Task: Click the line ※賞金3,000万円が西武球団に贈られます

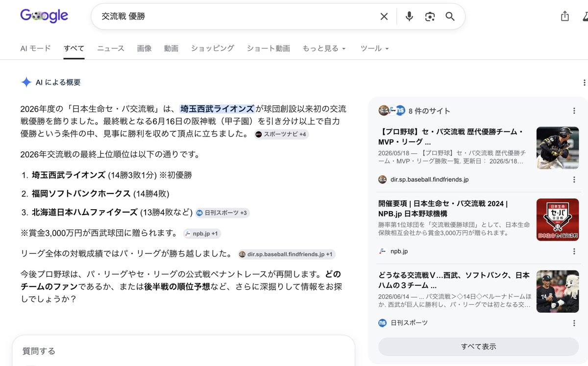Action: 98,233
